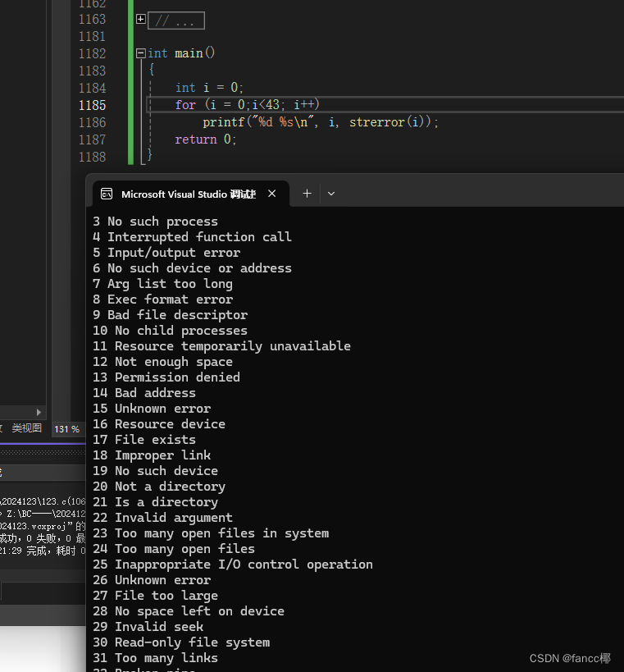Click console line '29 Invalid seek'
The image size is (624, 672).
click(x=148, y=627)
